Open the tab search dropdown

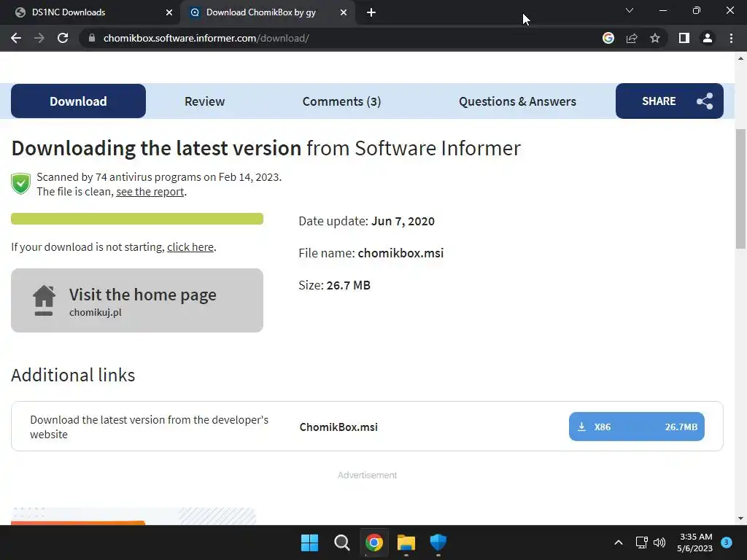pyautogui.click(x=630, y=10)
